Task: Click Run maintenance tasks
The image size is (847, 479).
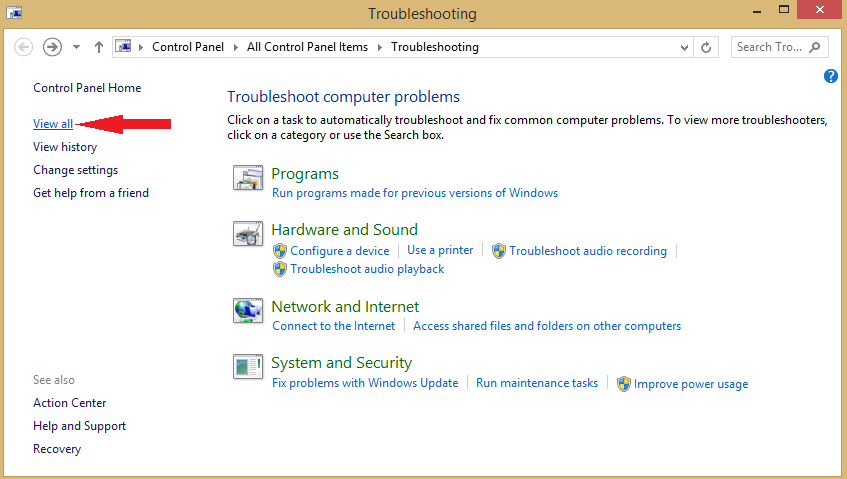Action: click(537, 383)
